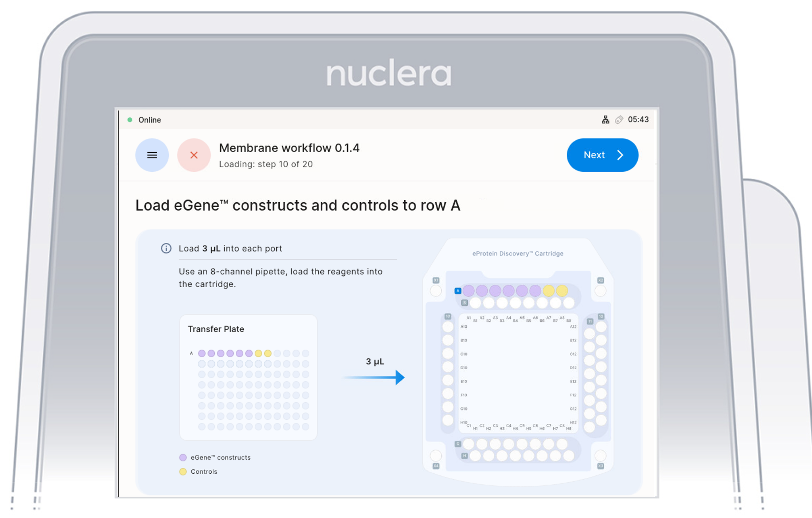Click the X4 port label
The height and width of the screenshot is (518, 812).
(x=436, y=466)
